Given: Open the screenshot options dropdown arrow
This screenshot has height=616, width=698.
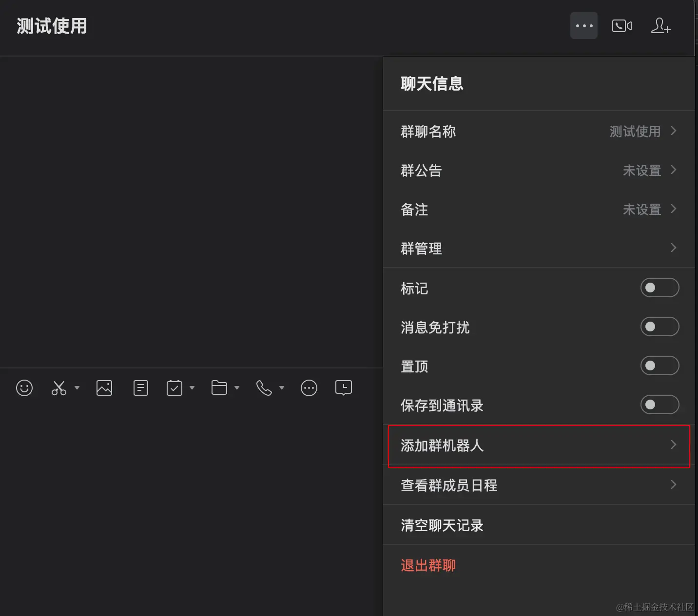Looking at the screenshot, I should [x=77, y=388].
